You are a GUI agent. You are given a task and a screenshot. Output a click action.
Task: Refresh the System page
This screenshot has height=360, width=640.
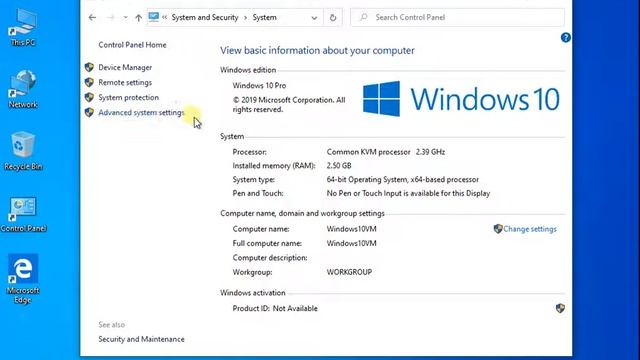[333, 18]
